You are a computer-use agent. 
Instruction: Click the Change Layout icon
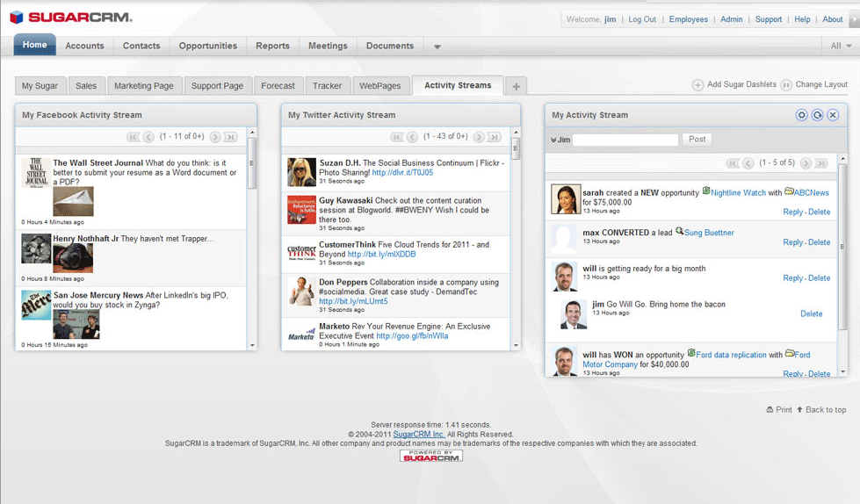click(x=786, y=85)
